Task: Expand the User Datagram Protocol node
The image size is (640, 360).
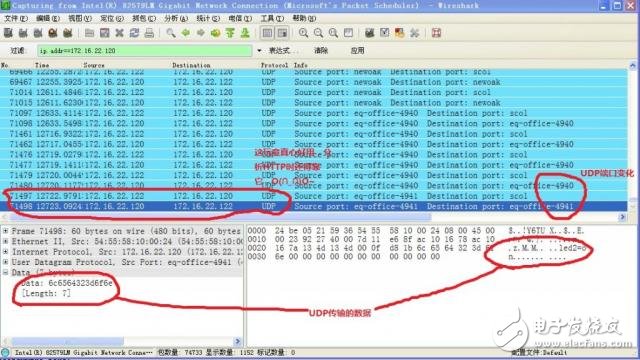Action: click(6, 262)
